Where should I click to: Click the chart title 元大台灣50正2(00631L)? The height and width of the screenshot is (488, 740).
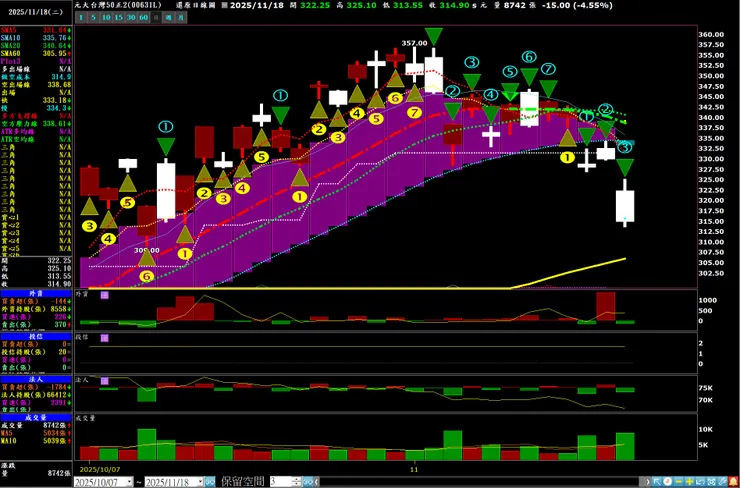point(118,5)
